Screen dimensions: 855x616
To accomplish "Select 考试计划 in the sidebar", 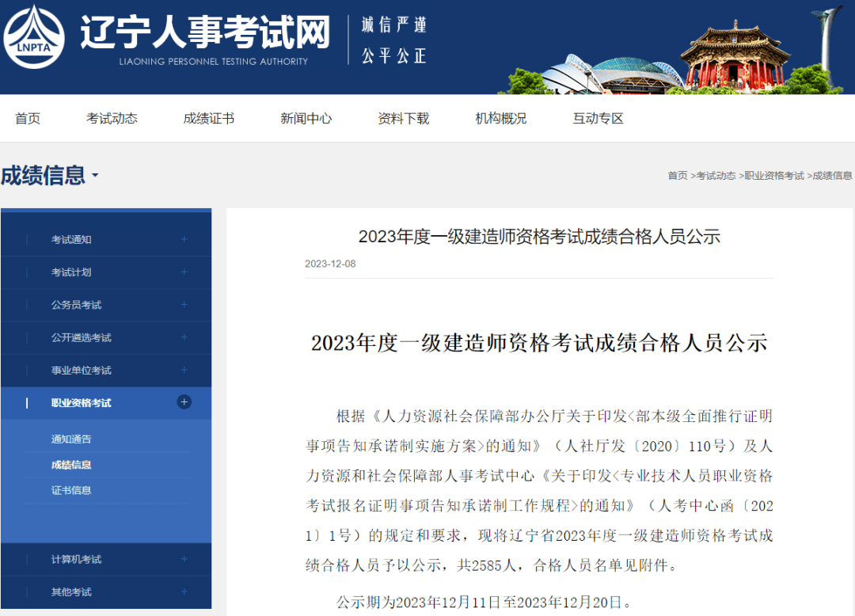I will pyautogui.click(x=71, y=272).
